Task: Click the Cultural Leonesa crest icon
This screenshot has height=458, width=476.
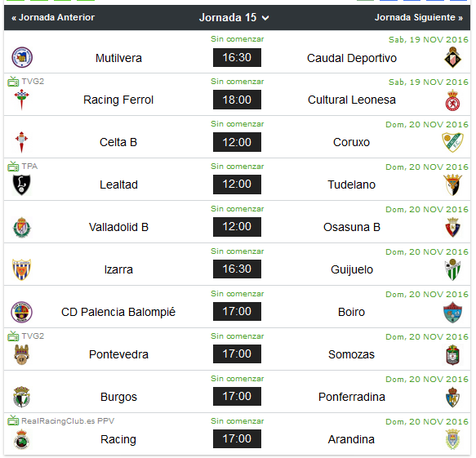Action: [452, 100]
